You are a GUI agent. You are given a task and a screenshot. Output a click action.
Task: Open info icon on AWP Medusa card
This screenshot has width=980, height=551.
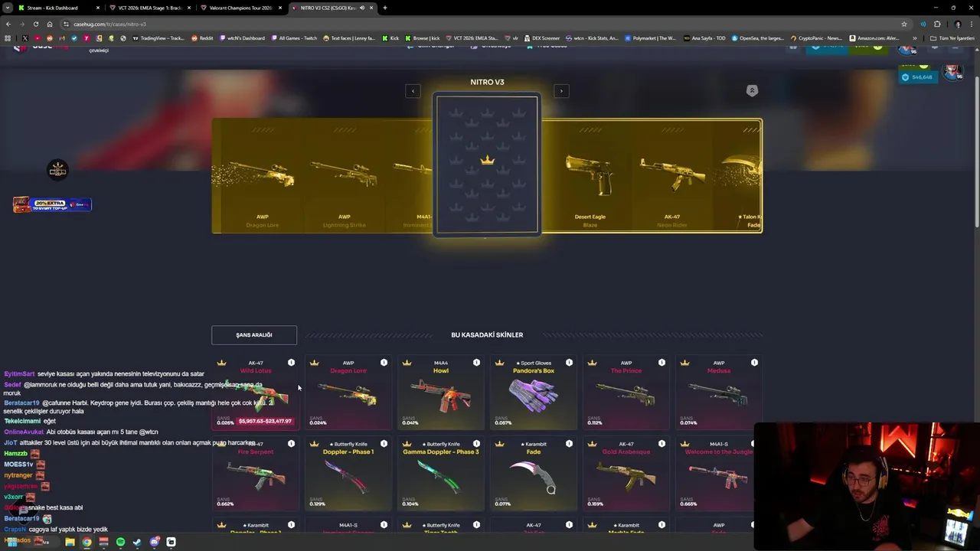(754, 363)
